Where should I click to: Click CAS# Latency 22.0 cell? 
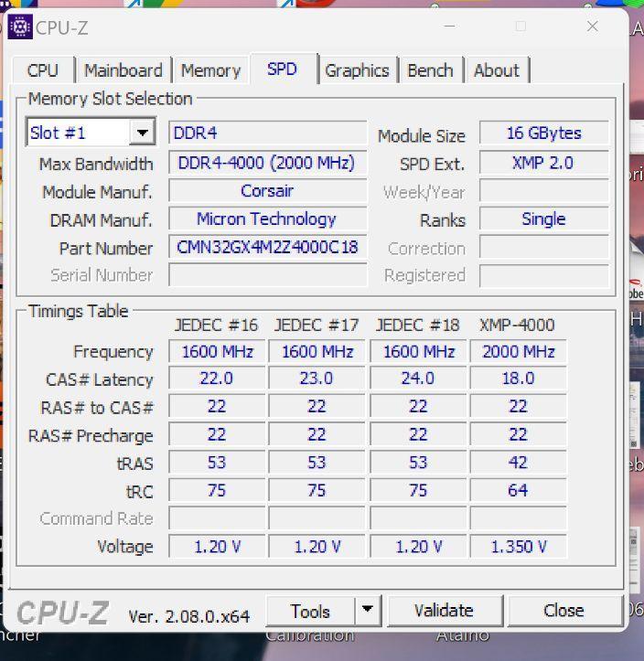tap(217, 378)
